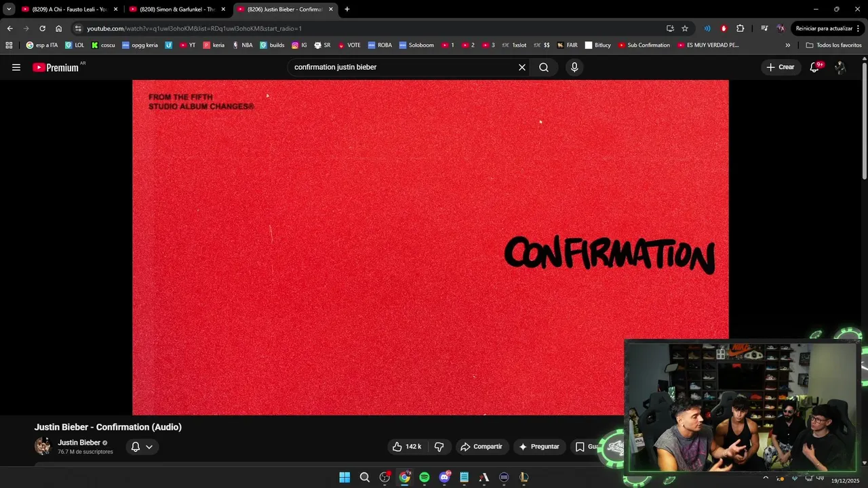Clear the search query with the X
868x488 pixels.
point(522,67)
